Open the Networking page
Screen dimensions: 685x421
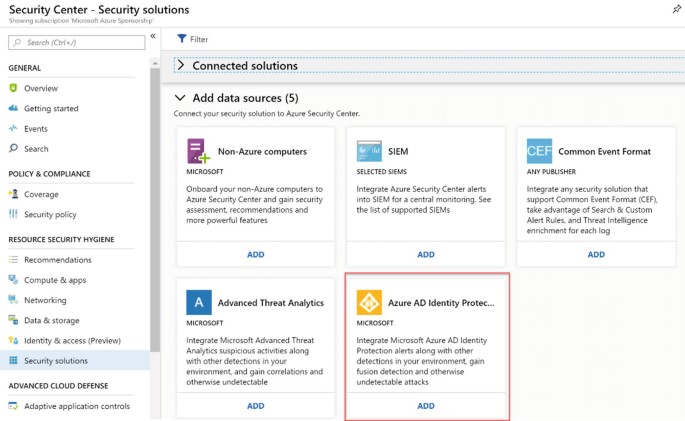45,300
